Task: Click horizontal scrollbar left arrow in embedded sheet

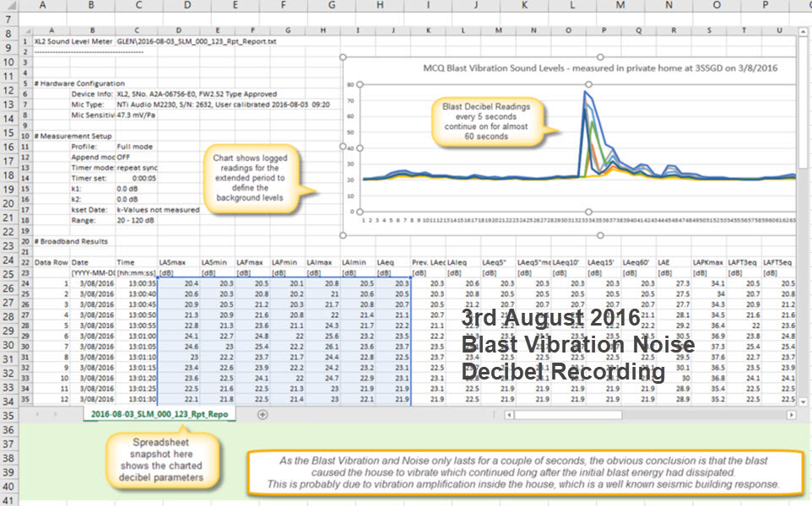Action: [509, 415]
